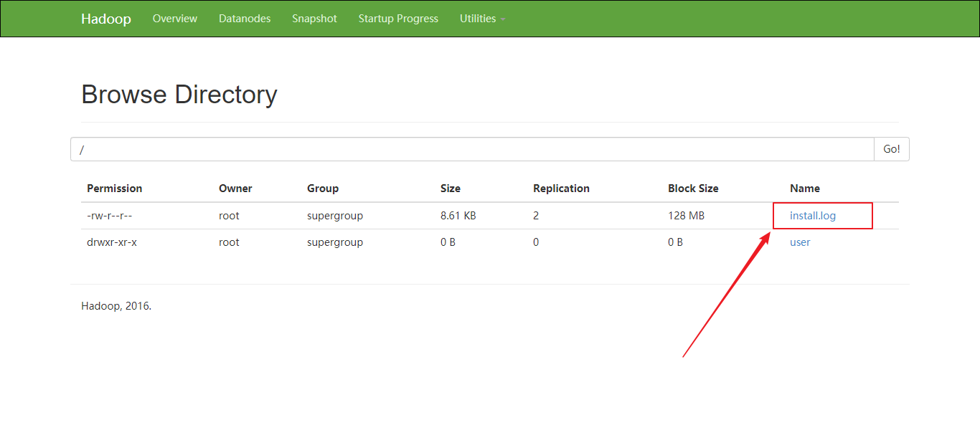Open the user directory link
This screenshot has height=448, width=980.
click(x=800, y=242)
